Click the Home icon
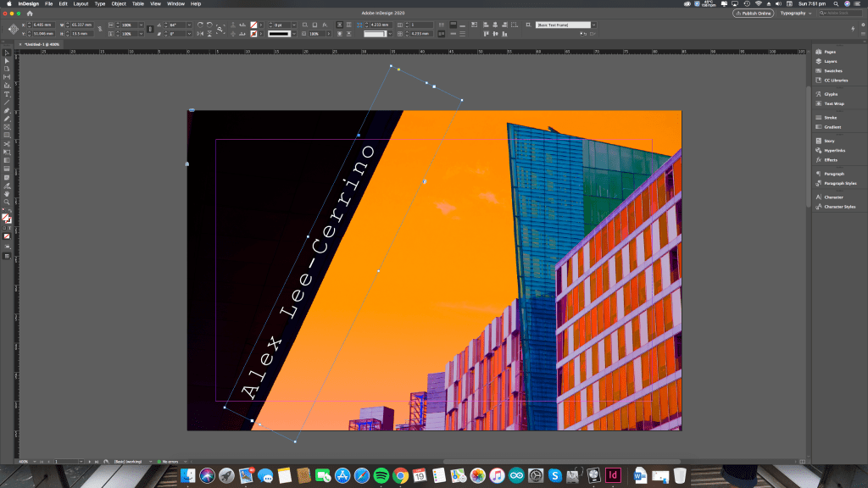 coord(31,14)
